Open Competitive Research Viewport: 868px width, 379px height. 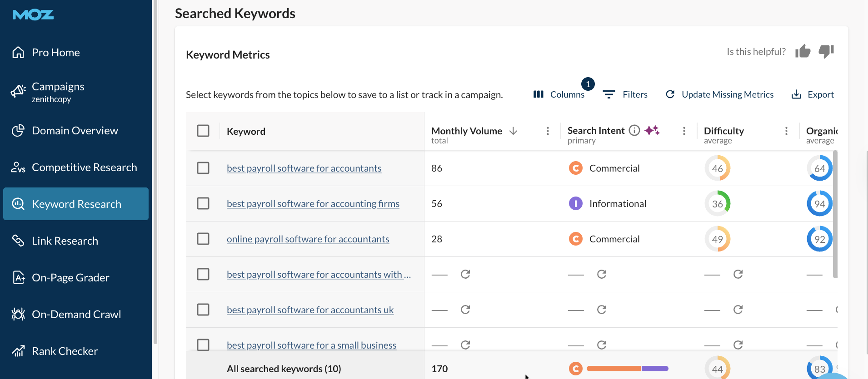point(76,167)
